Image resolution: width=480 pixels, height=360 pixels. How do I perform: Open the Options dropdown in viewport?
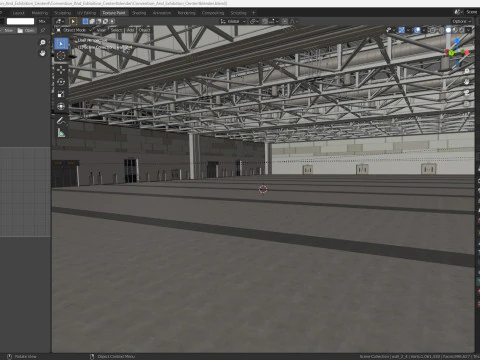tap(462, 21)
